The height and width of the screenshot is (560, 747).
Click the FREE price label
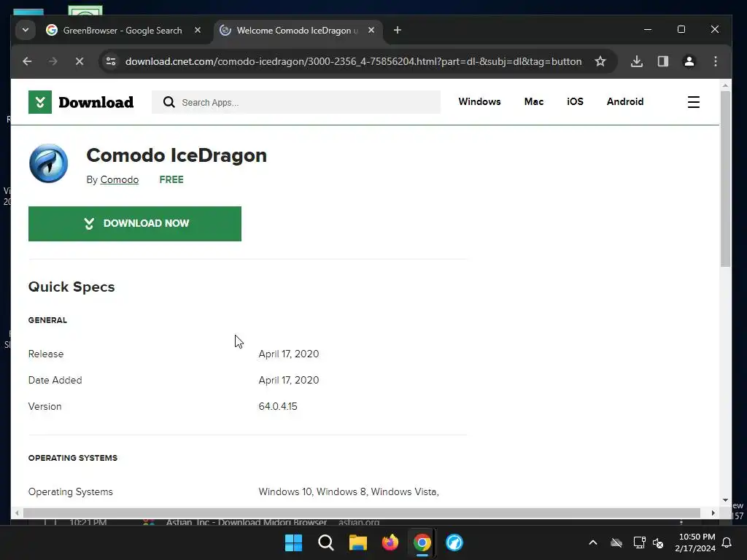click(171, 179)
